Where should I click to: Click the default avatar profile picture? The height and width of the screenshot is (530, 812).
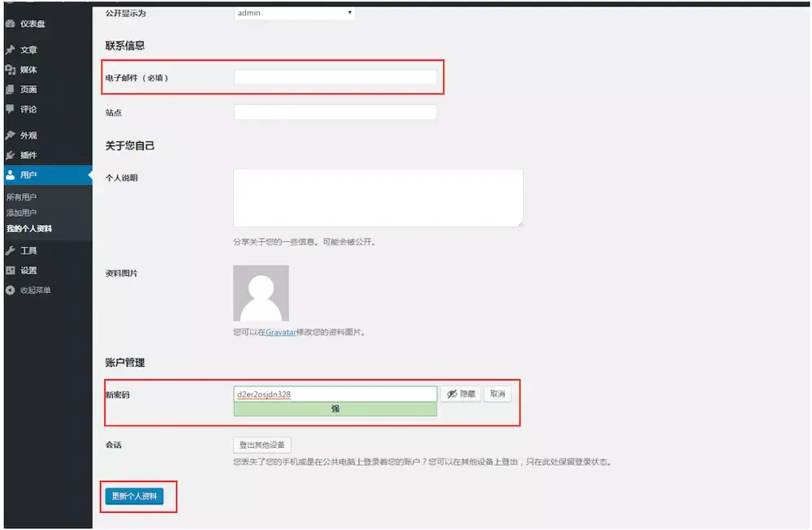[261, 293]
